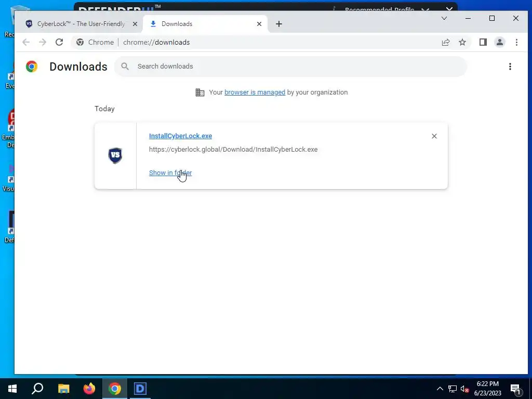Click the Chrome site info icon
Image resolution: width=532 pixels, height=399 pixels.
[x=80, y=42]
